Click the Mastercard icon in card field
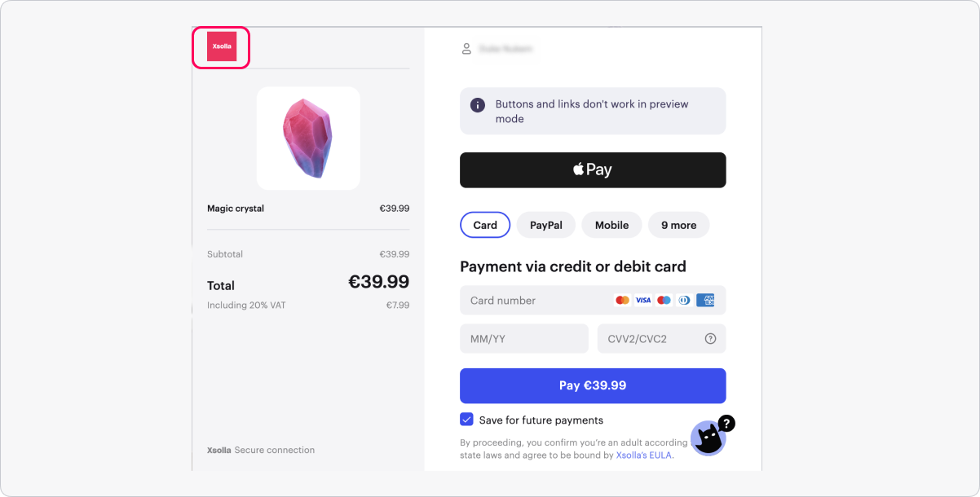The image size is (980, 497). pos(623,300)
